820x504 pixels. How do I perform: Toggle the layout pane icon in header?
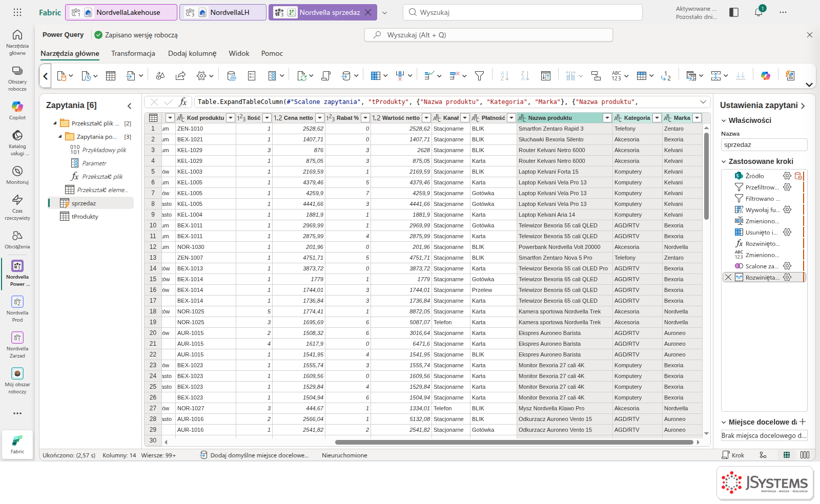coord(734,12)
